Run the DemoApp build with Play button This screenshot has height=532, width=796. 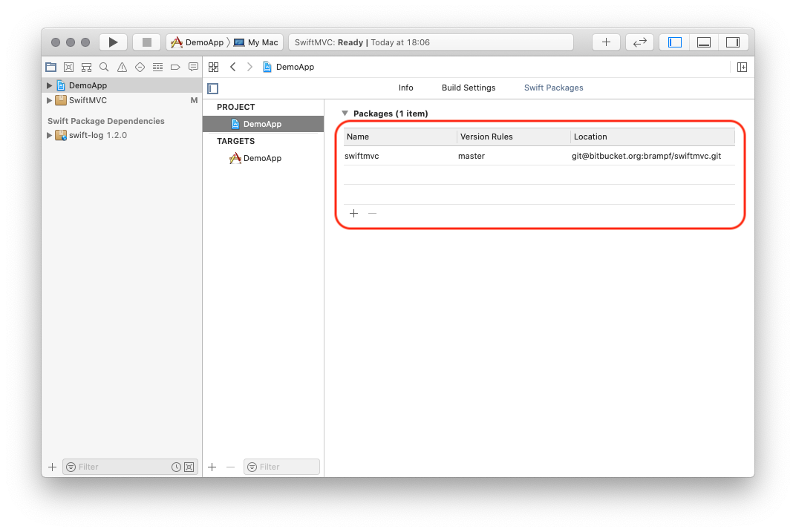pyautogui.click(x=113, y=42)
